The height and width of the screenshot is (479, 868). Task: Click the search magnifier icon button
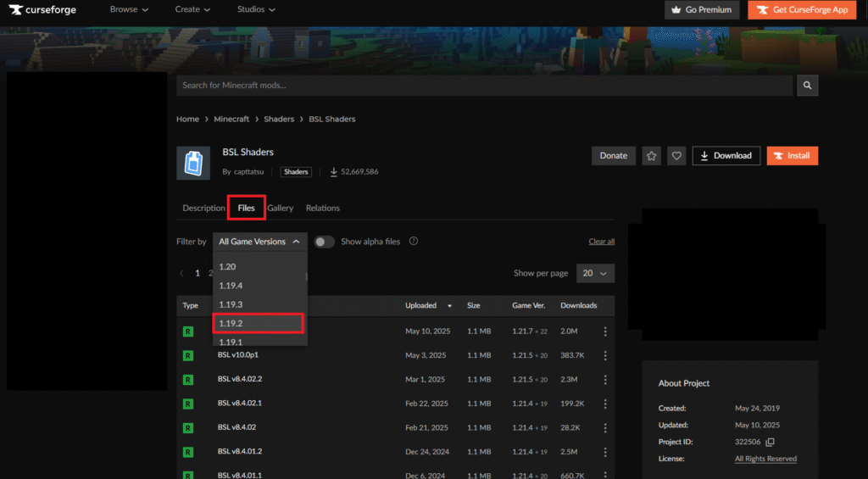(808, 86)
